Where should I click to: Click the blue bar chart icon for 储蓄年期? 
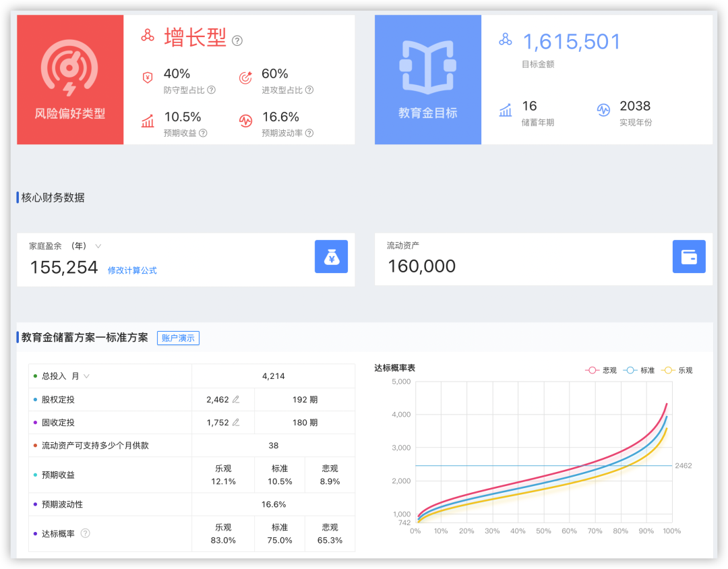506,110
